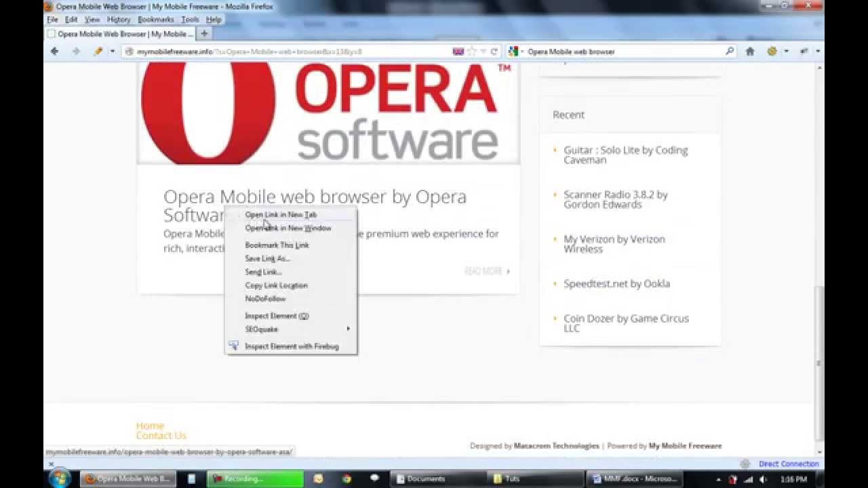Open the dropdown beside the pencil icon
The height and width of the screenshot is (488, 868).
tap(113, 52)
